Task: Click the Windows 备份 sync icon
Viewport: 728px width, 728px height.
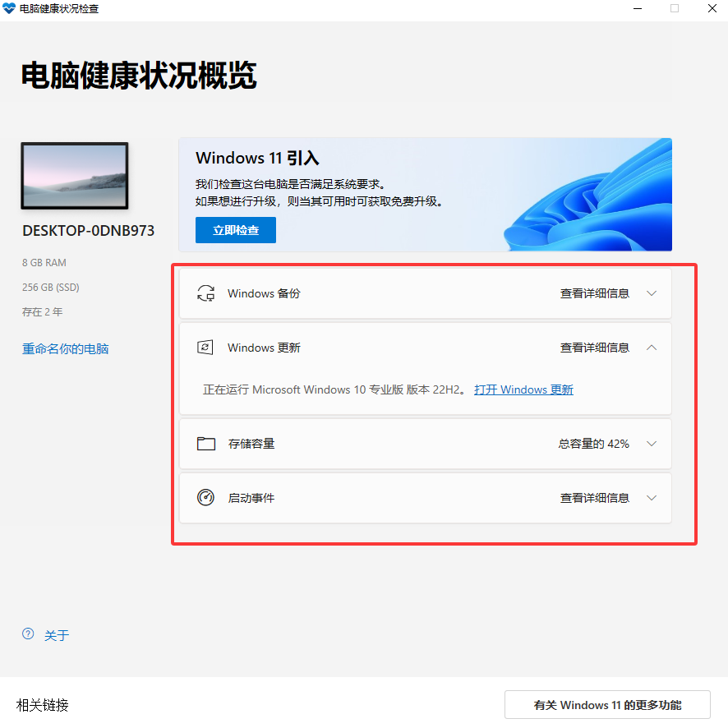Action: pos(205,293)
